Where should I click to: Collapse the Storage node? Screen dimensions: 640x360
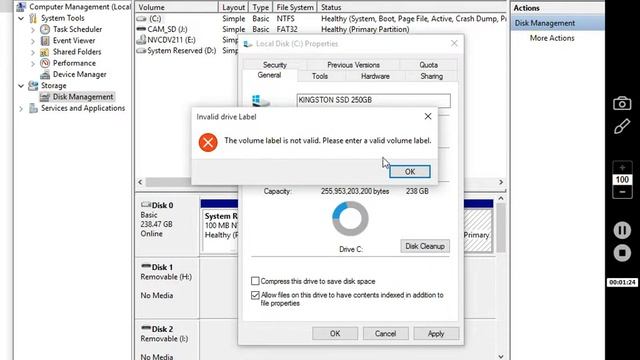pyautogui.click(x=21, y=86)
